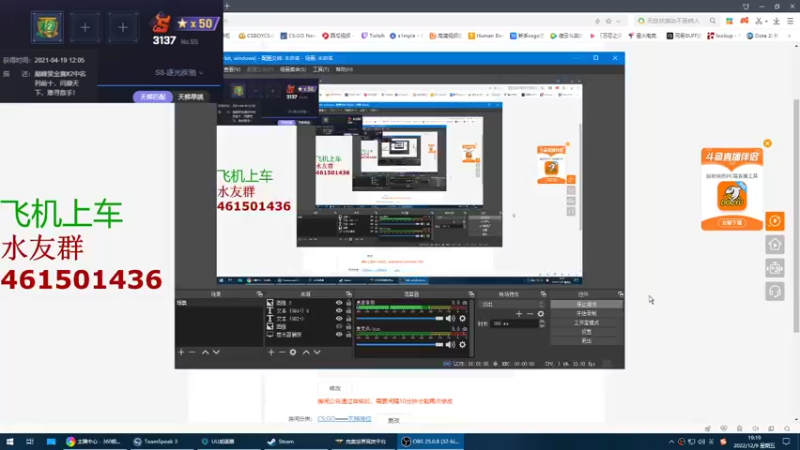The image size is (800, 450).
Task: Open source properties with the gear icon
Action: coord(293,352)
